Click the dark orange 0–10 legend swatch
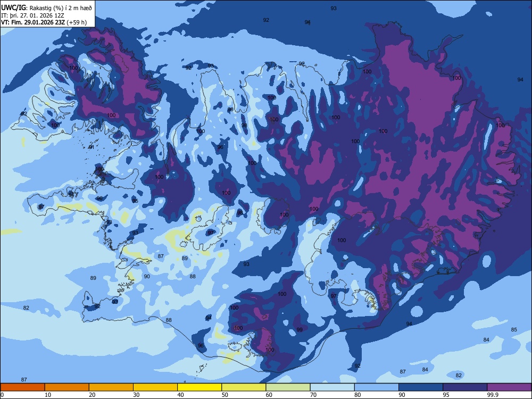Image resolution: width=532 pixels, height=399 pixels. (x=22, y=387)
